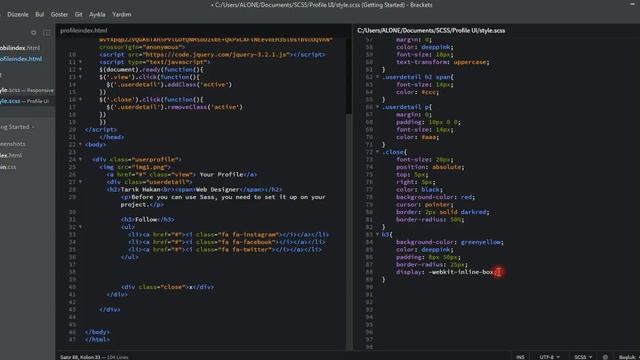Screen dimensions: 640x360
Task: Open index.html in project tree
Action: click(11, 155)
